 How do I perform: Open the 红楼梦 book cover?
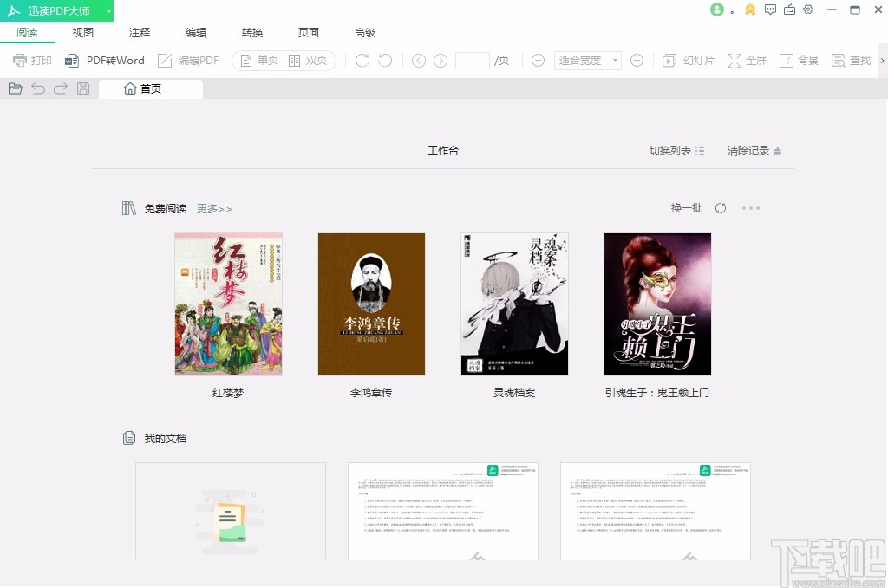[x=229, y=304]
